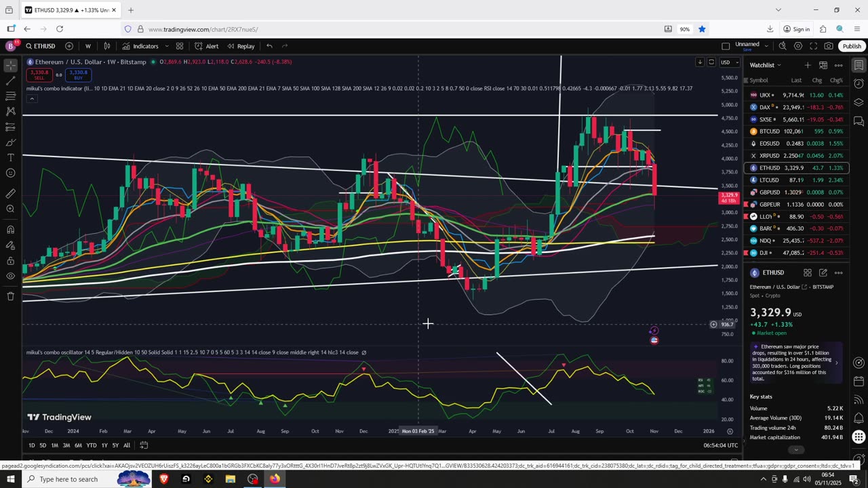Click the add symbol compare plus icon

point(69,46)
